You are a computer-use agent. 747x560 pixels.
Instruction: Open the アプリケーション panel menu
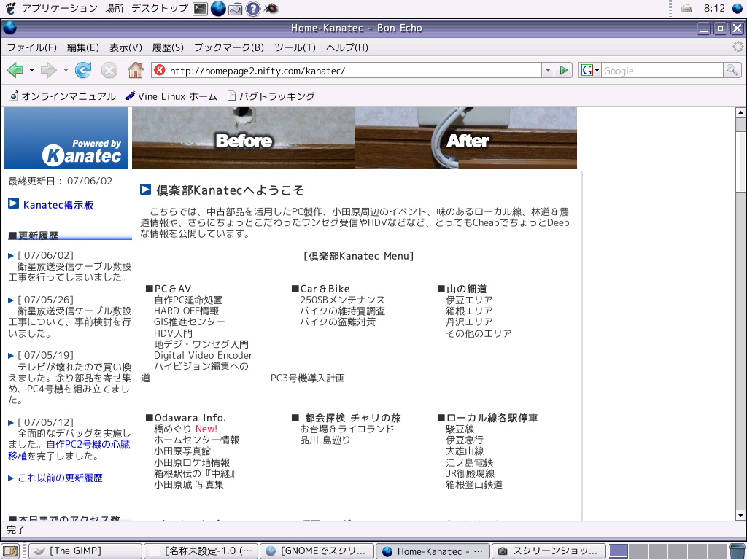[x=60, y=8]
